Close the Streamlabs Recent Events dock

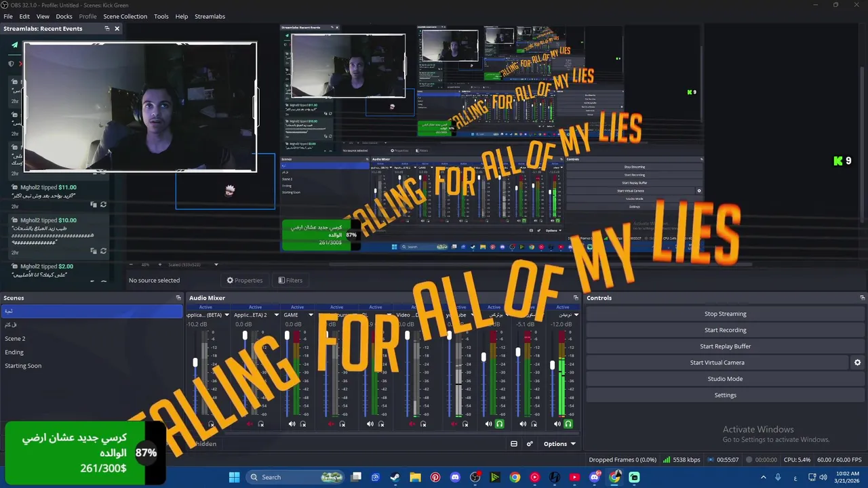[117, 28]
